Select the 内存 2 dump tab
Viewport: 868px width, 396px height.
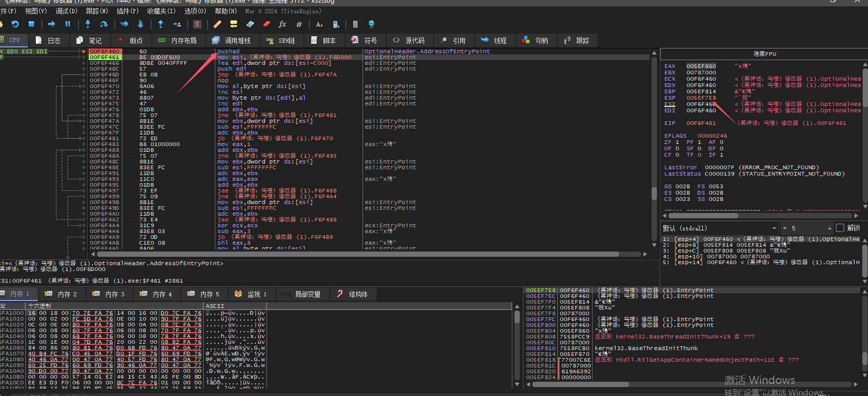(61, 294)
